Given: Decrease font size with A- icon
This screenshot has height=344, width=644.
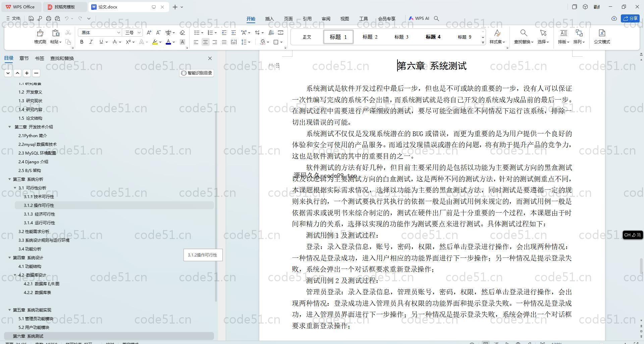Looking at the screenshot, I should [x=159, y=33].
